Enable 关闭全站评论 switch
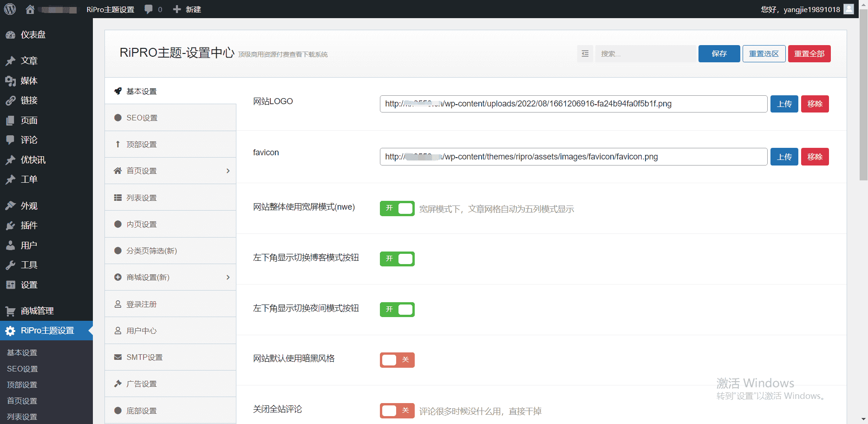The image size is (868, 424). point(397,411)
